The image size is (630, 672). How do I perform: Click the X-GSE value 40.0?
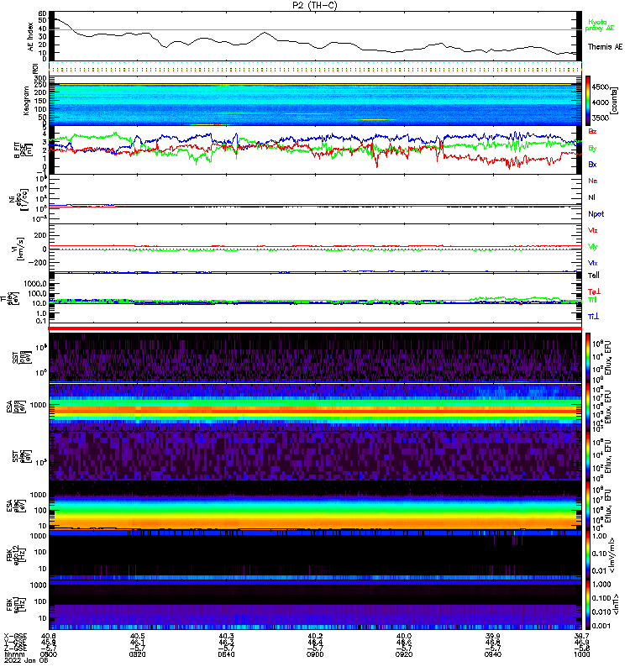tap(404, 636)
